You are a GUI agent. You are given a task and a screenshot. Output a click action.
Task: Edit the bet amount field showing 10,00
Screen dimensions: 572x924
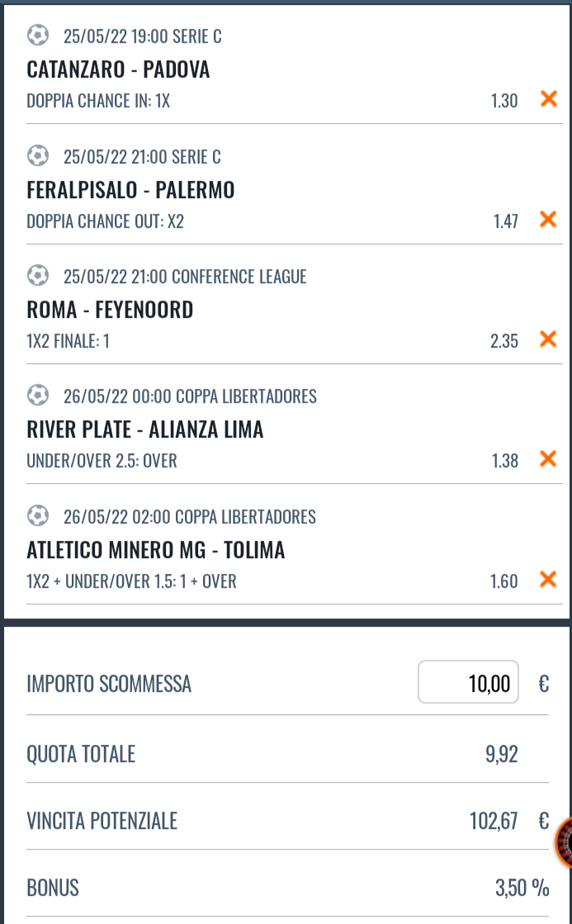point(468,683)
